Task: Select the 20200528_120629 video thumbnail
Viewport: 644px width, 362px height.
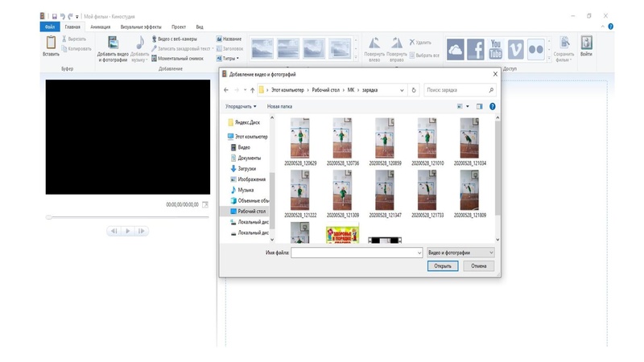Action: point(299,138)
